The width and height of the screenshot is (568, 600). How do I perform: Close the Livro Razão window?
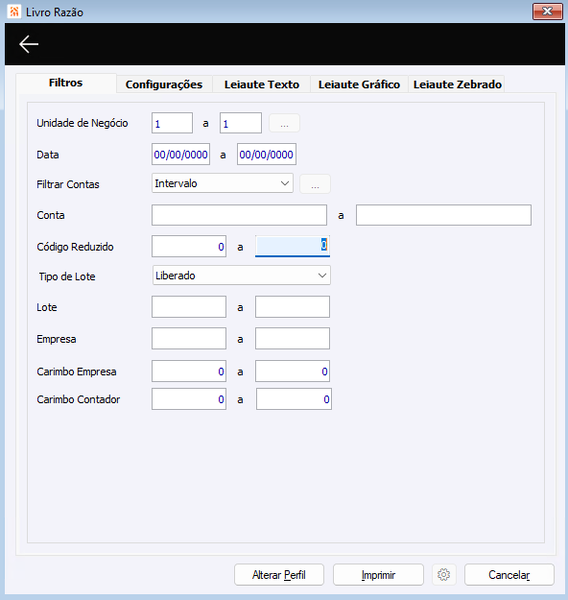coord(547,11)
